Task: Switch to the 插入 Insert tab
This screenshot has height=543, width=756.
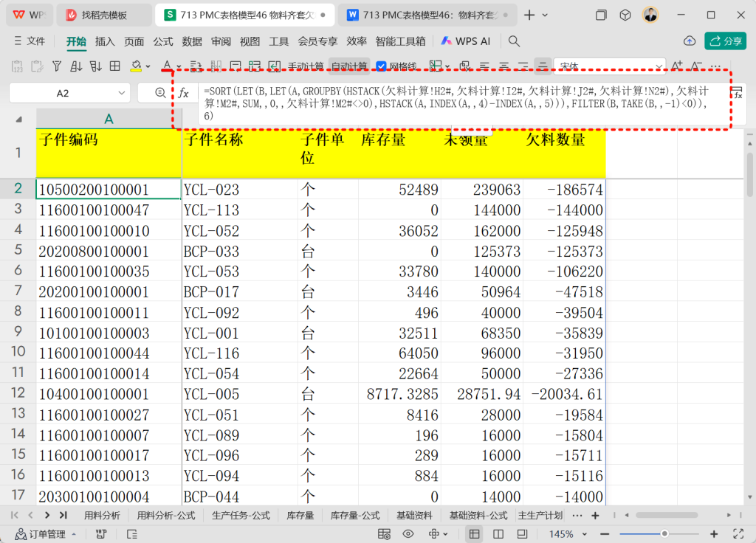Action: [x=105, y=41]
